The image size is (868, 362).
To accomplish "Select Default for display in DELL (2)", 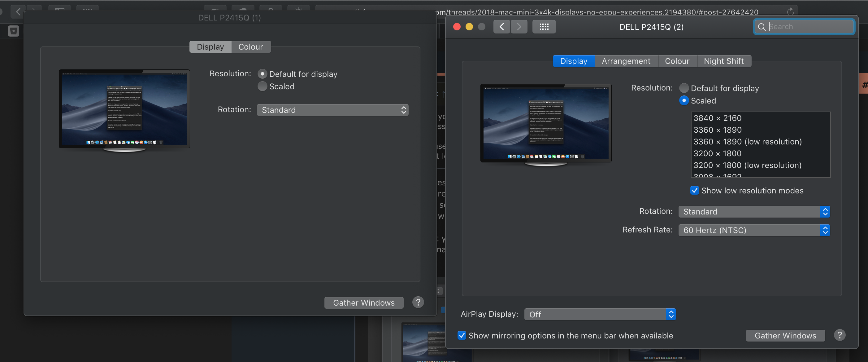I will tap(684, 88).
